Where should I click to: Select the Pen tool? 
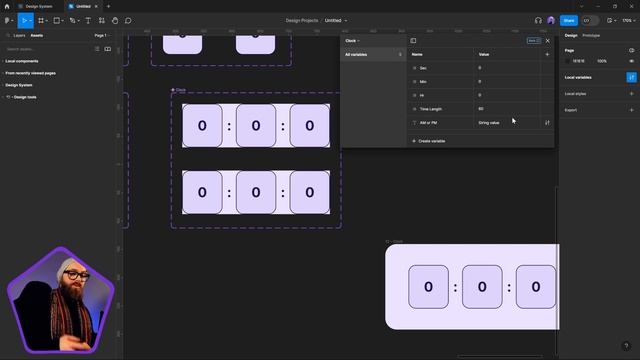coord(73,20)
